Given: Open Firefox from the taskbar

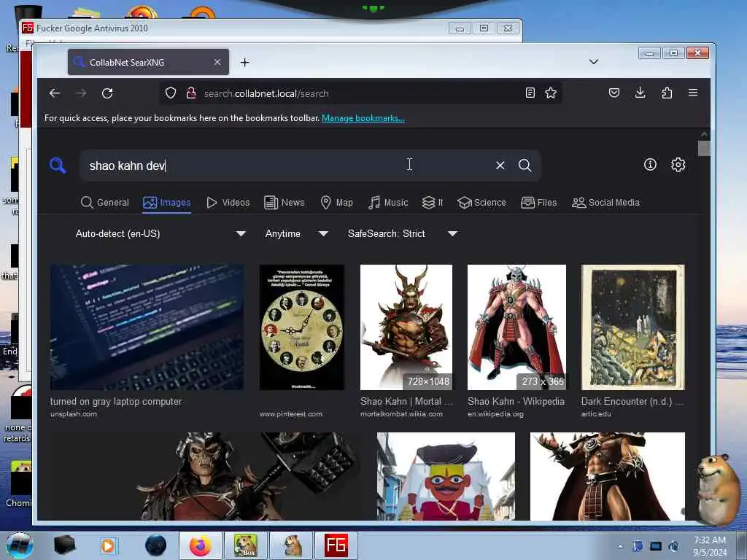Looking at the screenshot, I should (x=200, y=545).
